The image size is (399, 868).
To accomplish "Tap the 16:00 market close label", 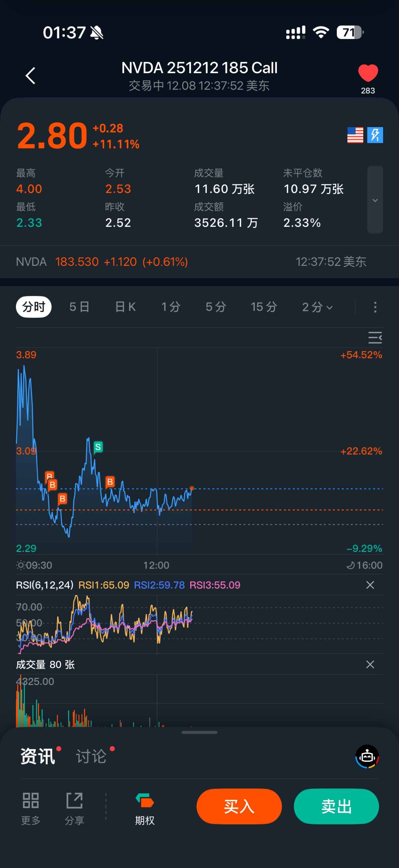I will (365, 565).
